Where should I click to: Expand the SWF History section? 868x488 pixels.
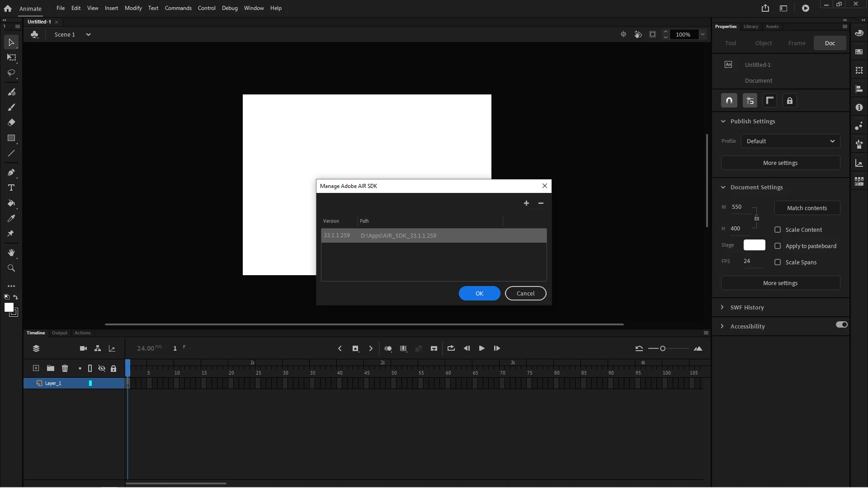747,307
